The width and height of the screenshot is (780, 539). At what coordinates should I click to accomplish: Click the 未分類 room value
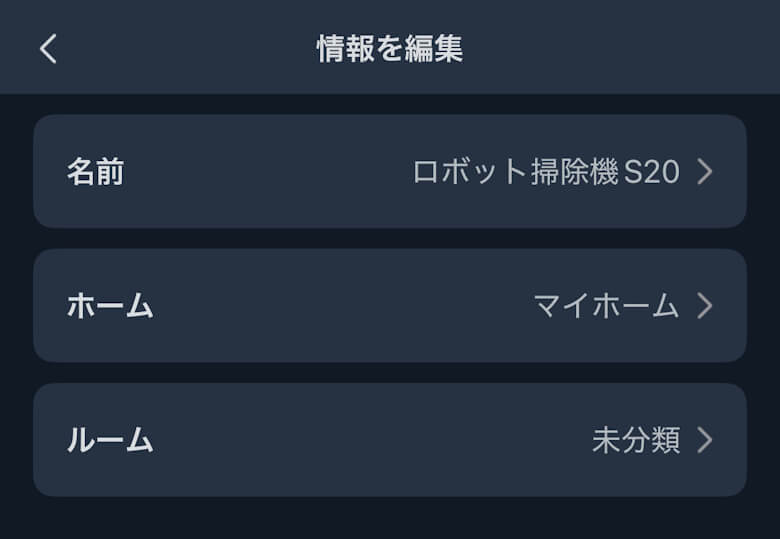[x=636, y=440]
